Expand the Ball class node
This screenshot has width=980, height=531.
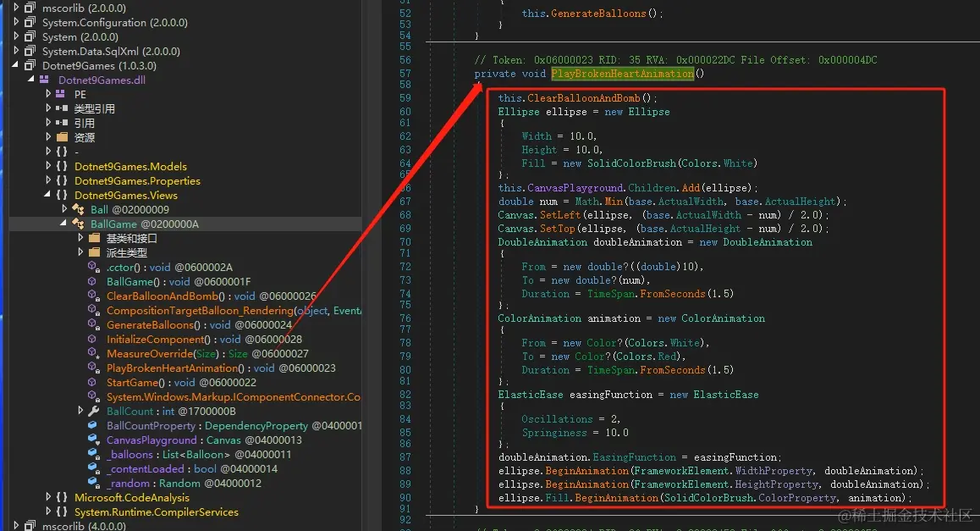[63, 209]
